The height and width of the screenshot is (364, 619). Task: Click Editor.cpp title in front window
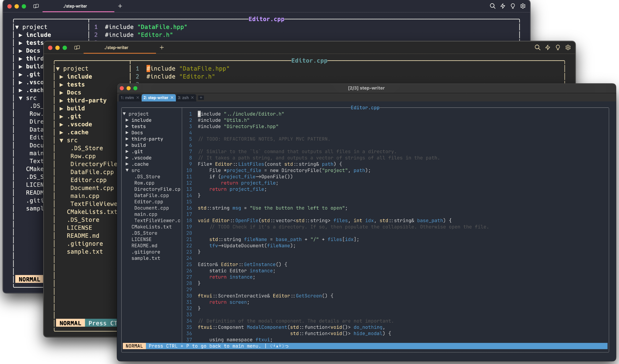point(365,108)
